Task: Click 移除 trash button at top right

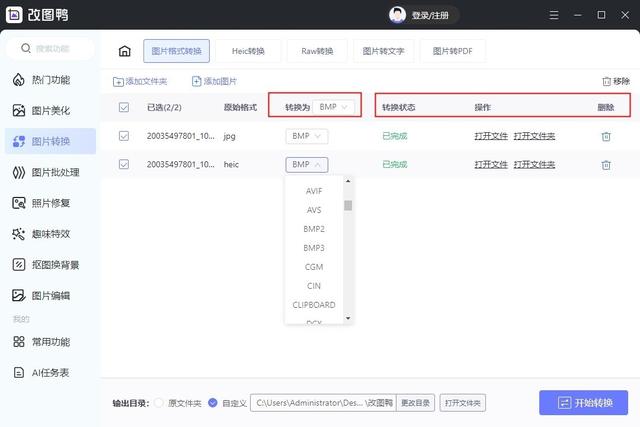Action: coord(616,81)
